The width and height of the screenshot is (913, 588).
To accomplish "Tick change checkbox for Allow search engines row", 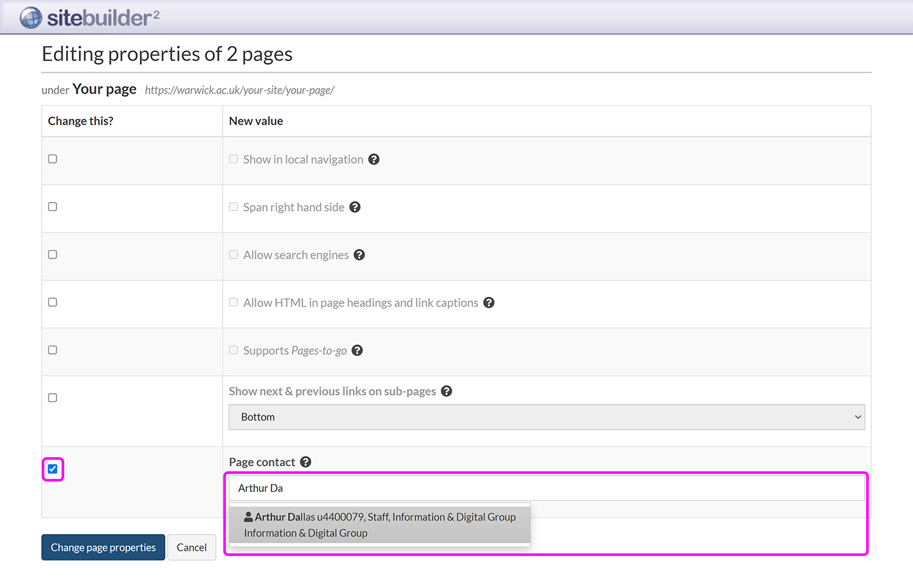I will coord(53,255).
